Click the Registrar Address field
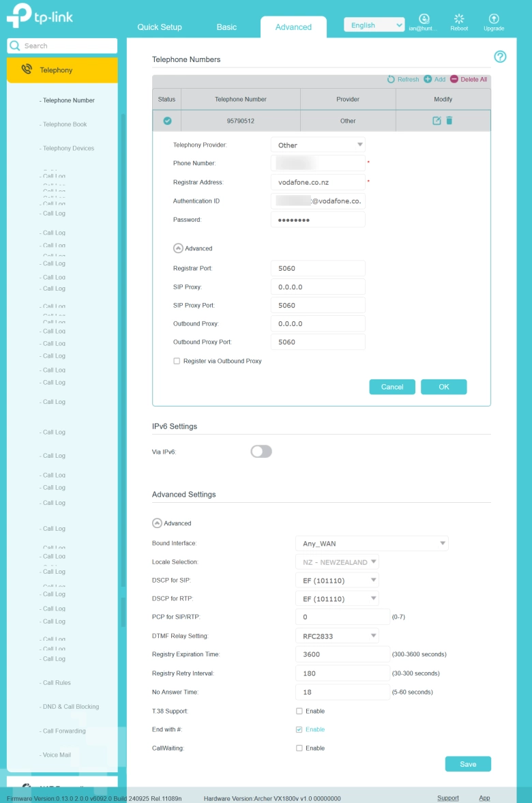 317,181
